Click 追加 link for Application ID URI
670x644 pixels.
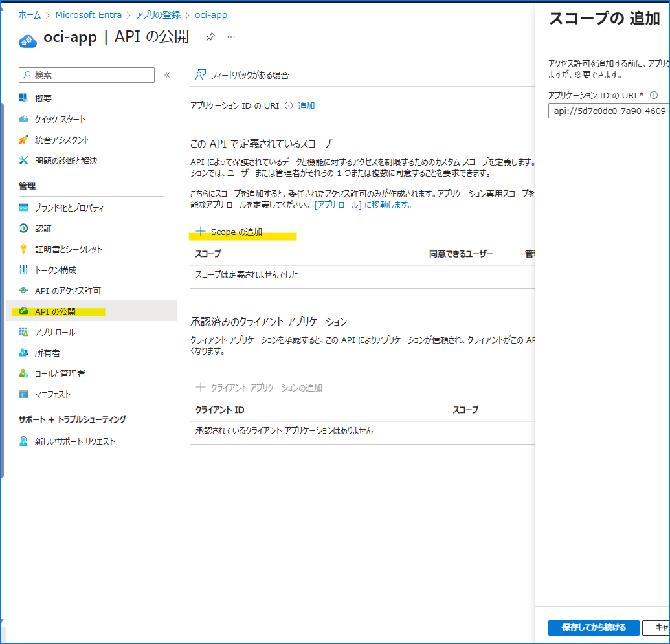tap(306, 105)
